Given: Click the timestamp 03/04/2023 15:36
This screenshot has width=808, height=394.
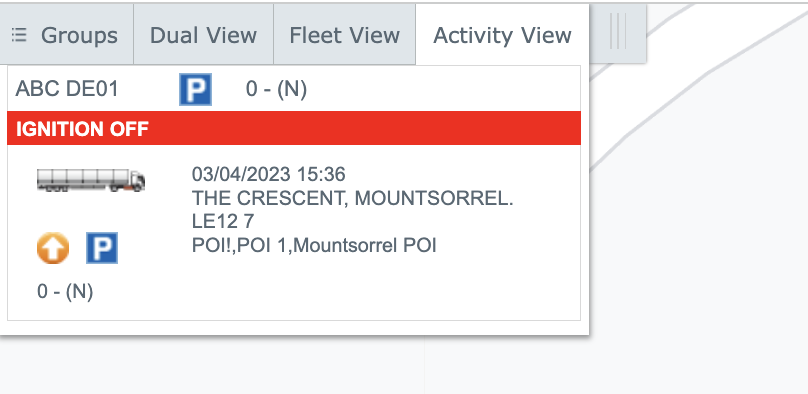Looking at the screenshot, I should 268,174.
